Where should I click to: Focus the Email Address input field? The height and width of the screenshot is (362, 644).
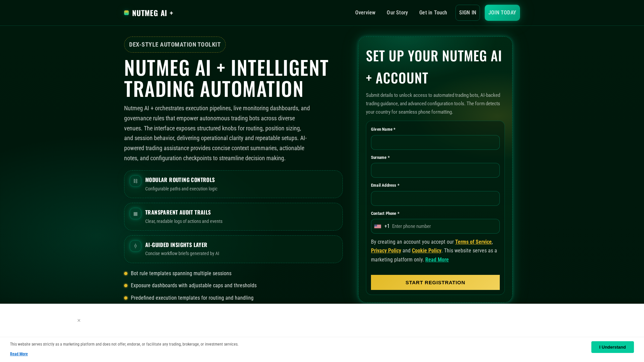pyautogui.click(x=435, y=198)
